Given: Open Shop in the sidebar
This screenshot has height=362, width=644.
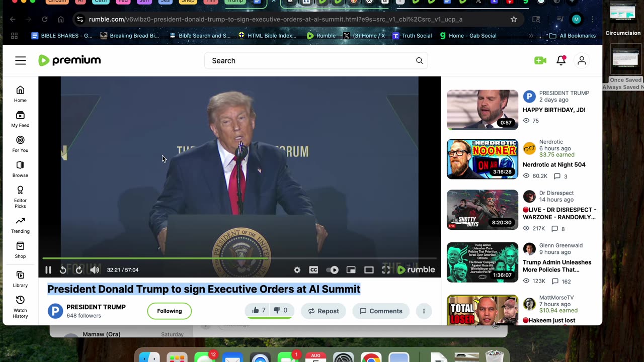Looking at the screenshot, I should point(20,250).
